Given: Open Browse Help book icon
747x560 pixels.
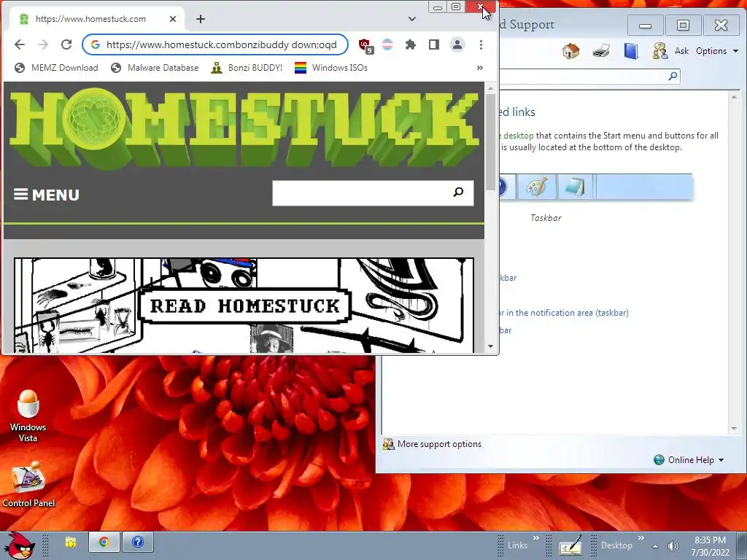Looking at the screenshot, I should pos(631,50).
